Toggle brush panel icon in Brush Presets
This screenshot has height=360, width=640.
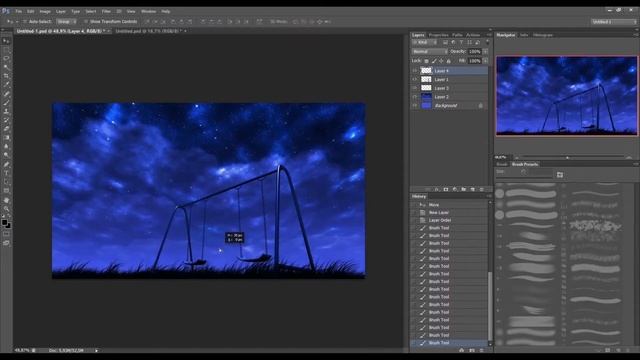pos(560,175)
